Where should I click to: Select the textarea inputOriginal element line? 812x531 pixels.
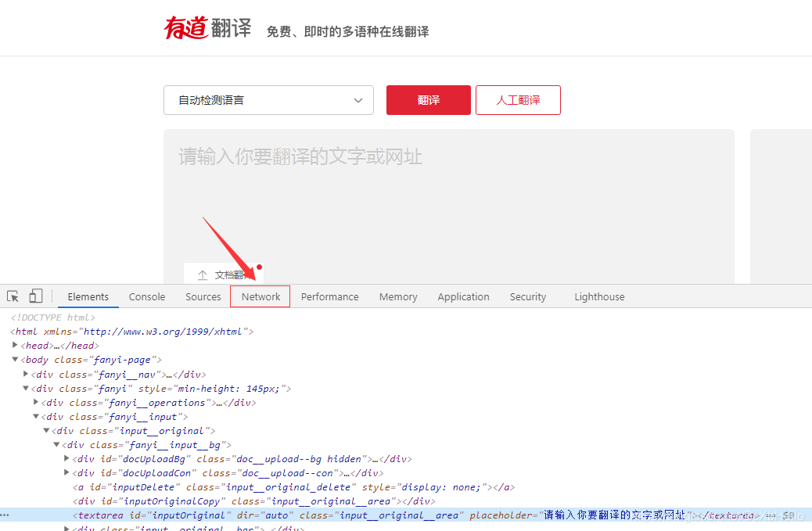coord(406,515)
